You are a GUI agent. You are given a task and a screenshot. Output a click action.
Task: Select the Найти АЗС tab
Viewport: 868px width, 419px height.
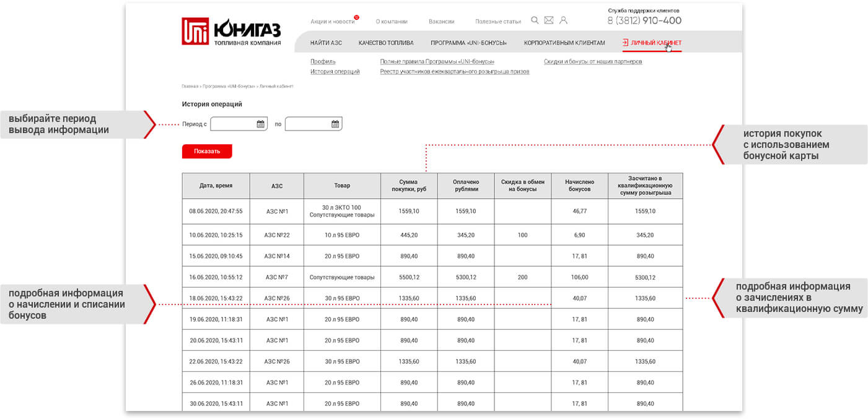click(326, 43)
